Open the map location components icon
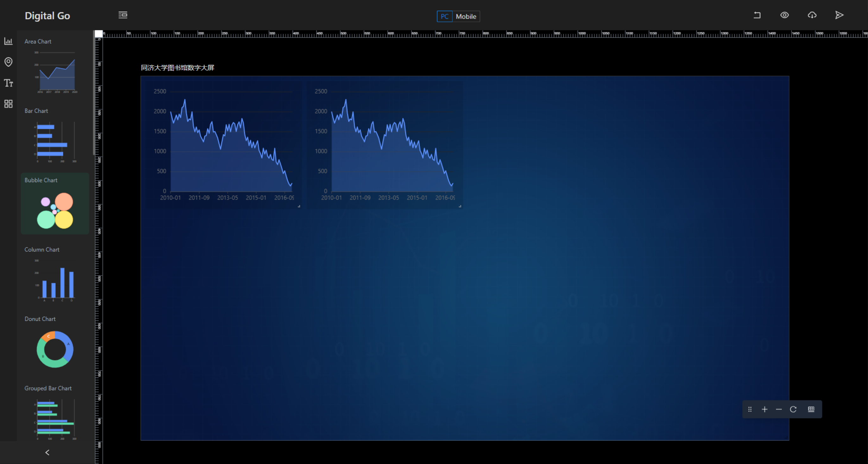The height and width of the screenshot is (464, 868). click(x=9, y=62)
